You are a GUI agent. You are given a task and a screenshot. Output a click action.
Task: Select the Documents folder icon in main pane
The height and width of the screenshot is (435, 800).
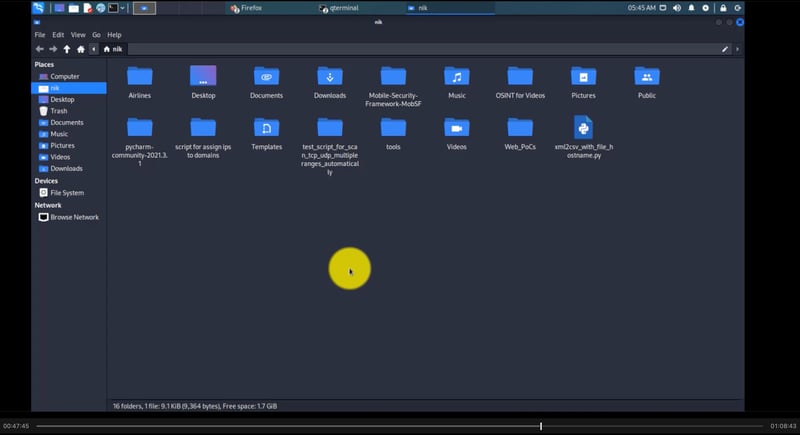(x=266, y=82)
